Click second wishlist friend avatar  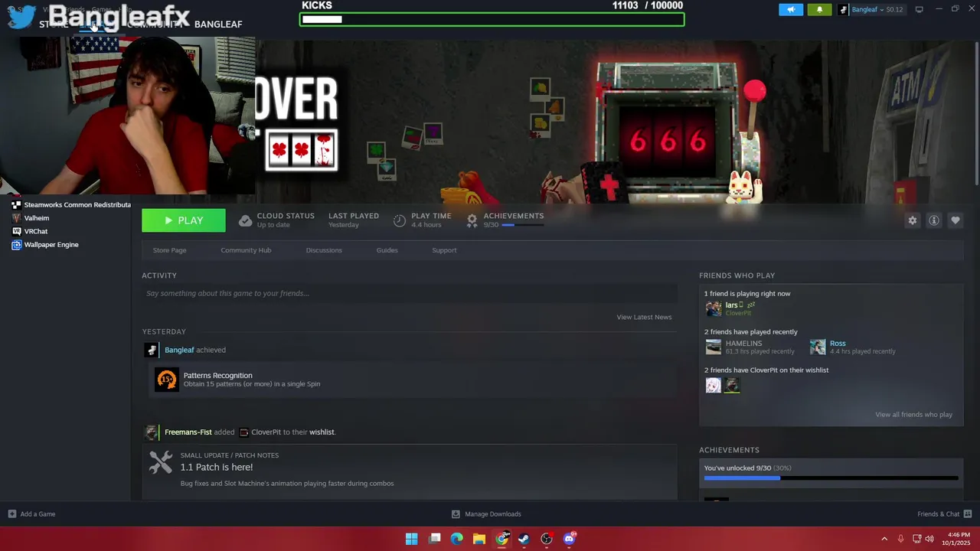point(732,385)
